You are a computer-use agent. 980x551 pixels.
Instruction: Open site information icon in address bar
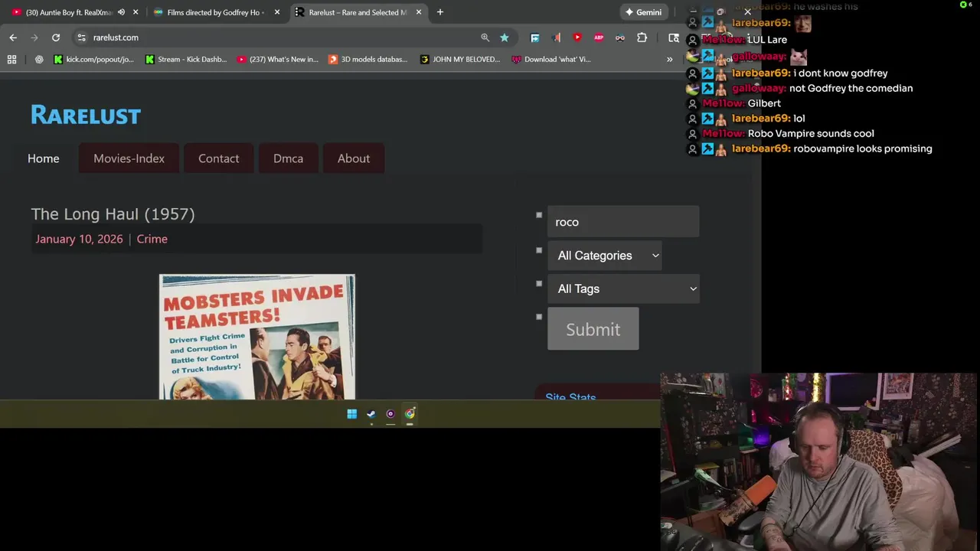pos(82,37)
